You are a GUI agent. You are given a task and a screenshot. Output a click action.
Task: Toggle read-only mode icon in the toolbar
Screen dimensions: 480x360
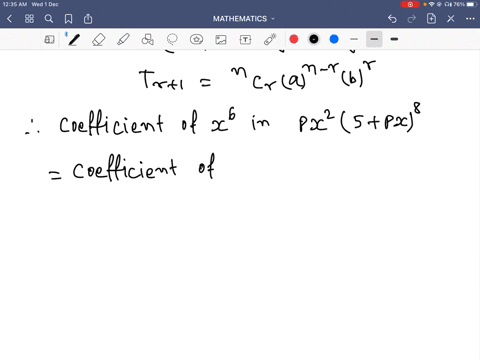[x=49, y=40]
